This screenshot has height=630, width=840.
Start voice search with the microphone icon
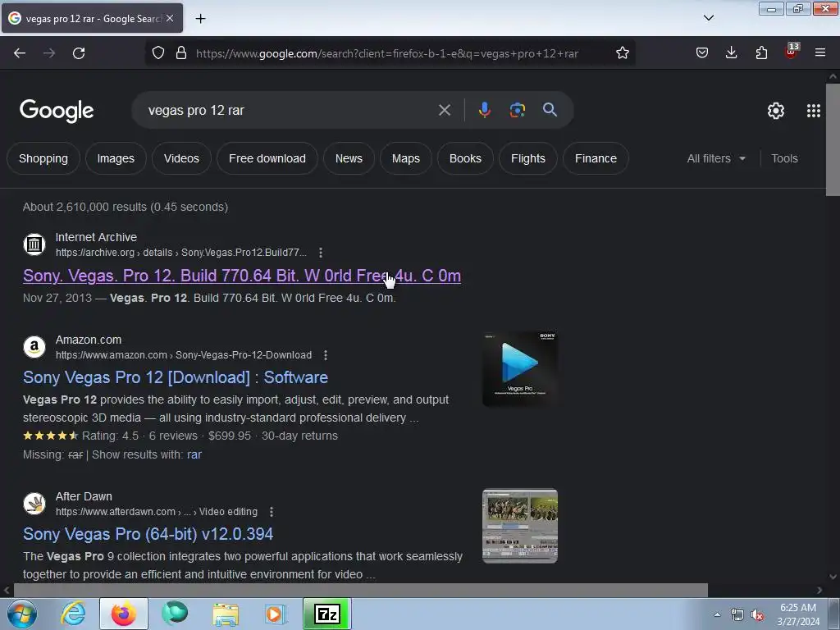484,111
